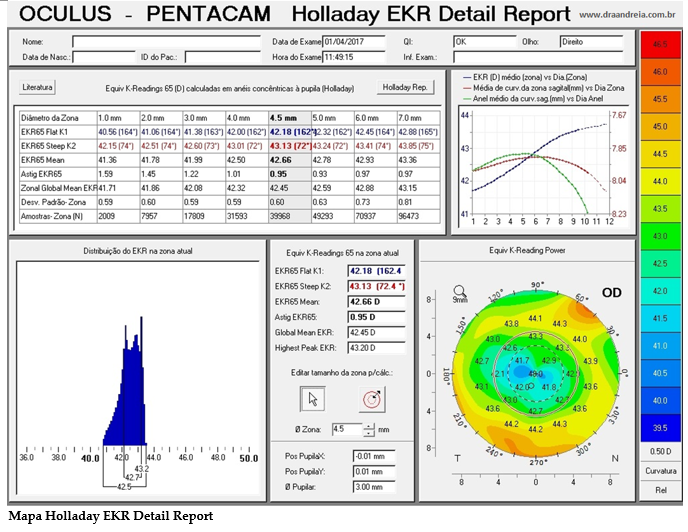Click the EKR65 Steep K2 value box
The width and height of the screenshot is (688, 532).
pyautogui.click(x=376, y=286)
